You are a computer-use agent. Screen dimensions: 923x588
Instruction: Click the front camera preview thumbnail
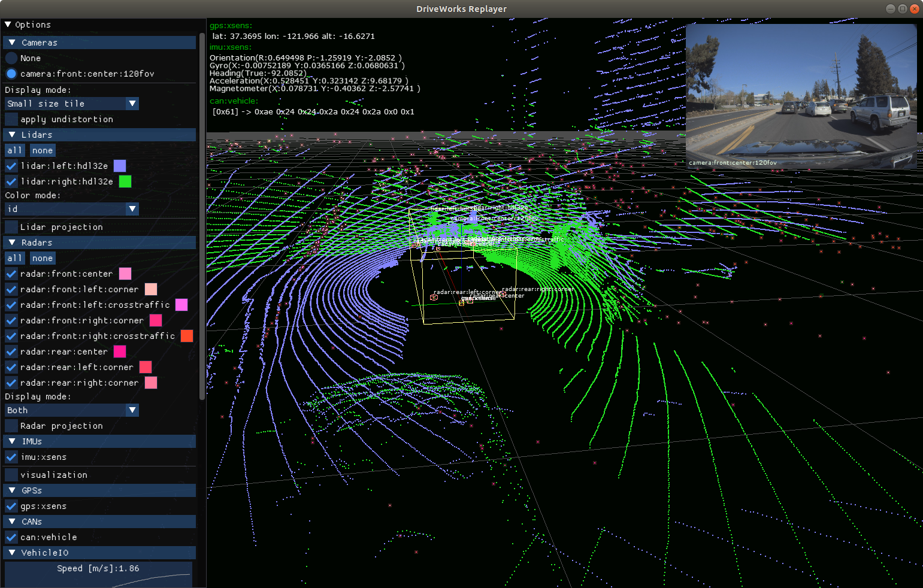pos(801,96)
